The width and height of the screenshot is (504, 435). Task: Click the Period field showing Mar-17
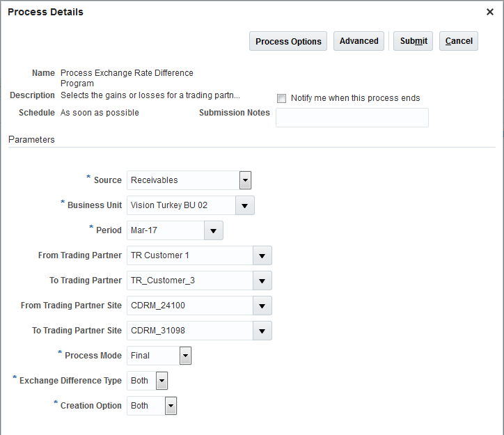tap(165, 230)
